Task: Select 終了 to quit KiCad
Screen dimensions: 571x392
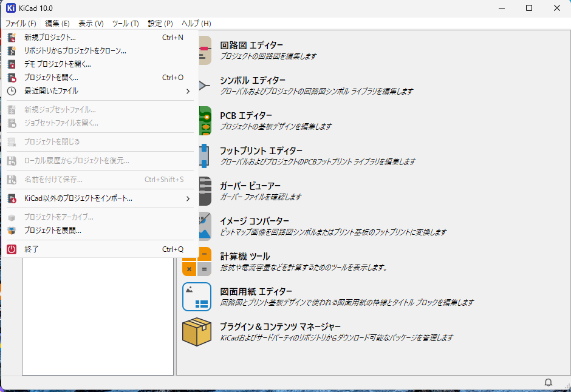Action: pos(100,249)
